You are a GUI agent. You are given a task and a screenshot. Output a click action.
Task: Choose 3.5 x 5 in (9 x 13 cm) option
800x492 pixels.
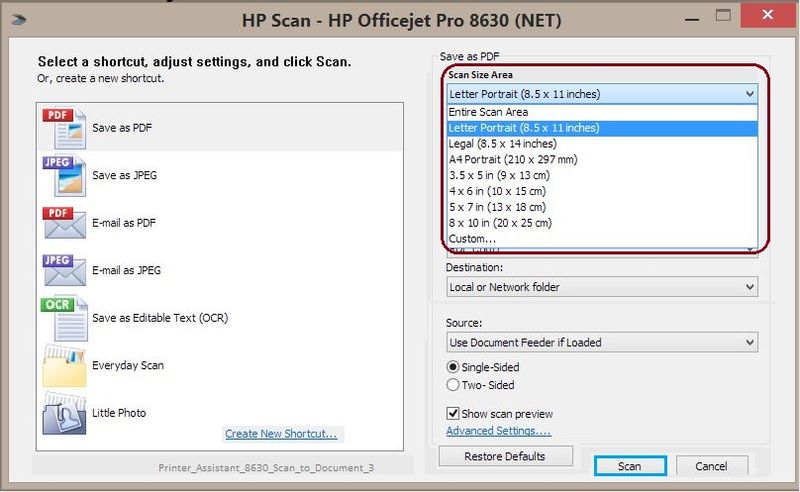[x=602, y=176]
